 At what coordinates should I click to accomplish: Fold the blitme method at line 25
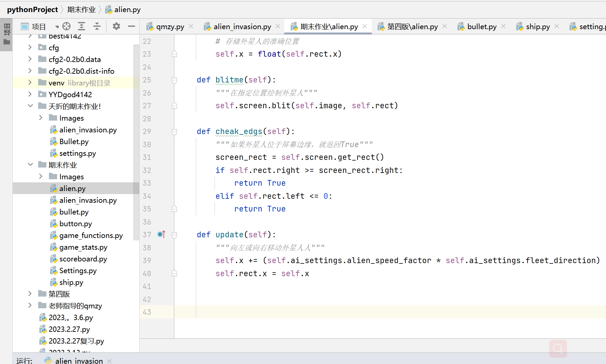tap(174, 80)
